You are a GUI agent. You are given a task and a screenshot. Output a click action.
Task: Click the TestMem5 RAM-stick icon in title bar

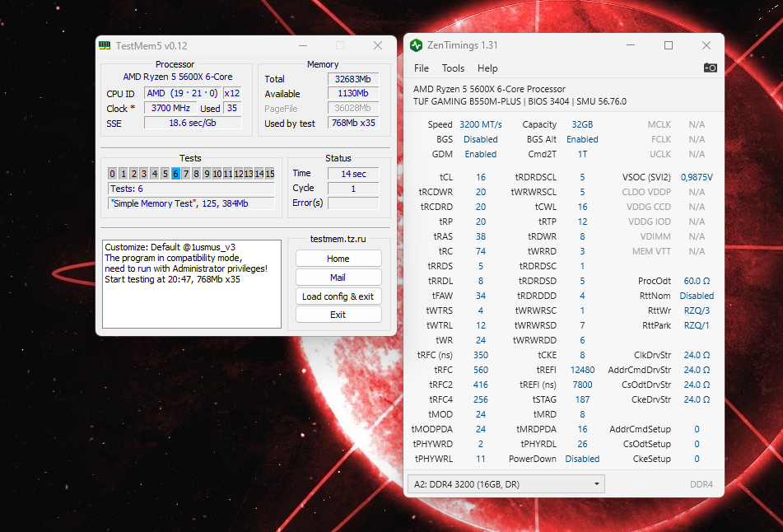(106, 45)
